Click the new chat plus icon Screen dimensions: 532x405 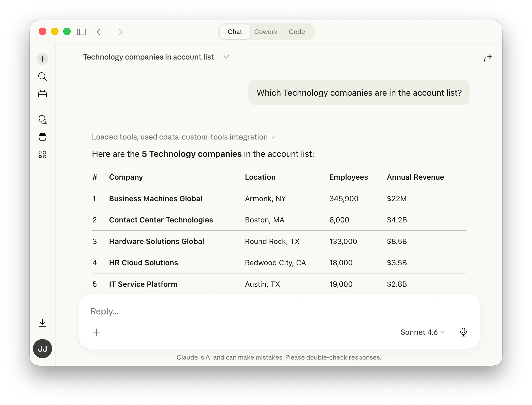coord(43,59)
